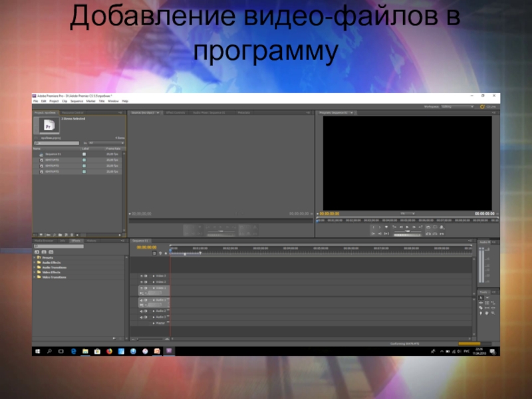Screen dimensions: 532x399
Task: Select the Razor tool in Tools panel
Action: (x=481, y=308)
